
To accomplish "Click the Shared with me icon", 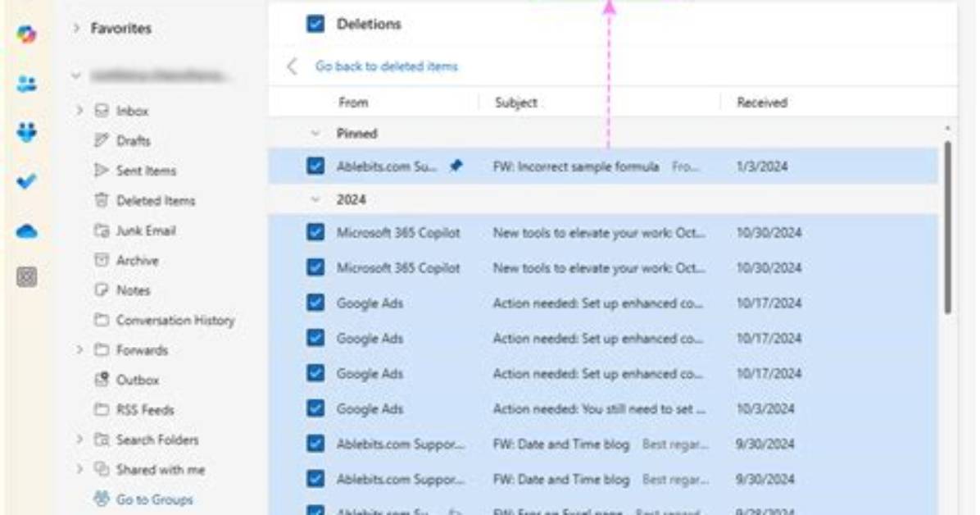I will click(x=102, y=469).
